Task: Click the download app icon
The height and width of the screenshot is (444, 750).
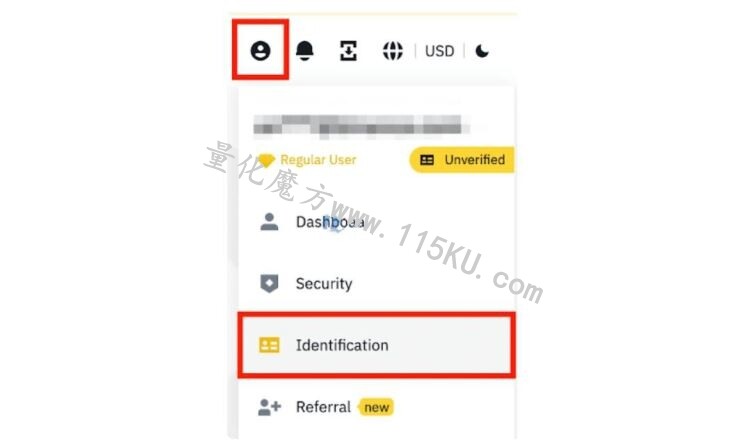Action: point(348,51)
